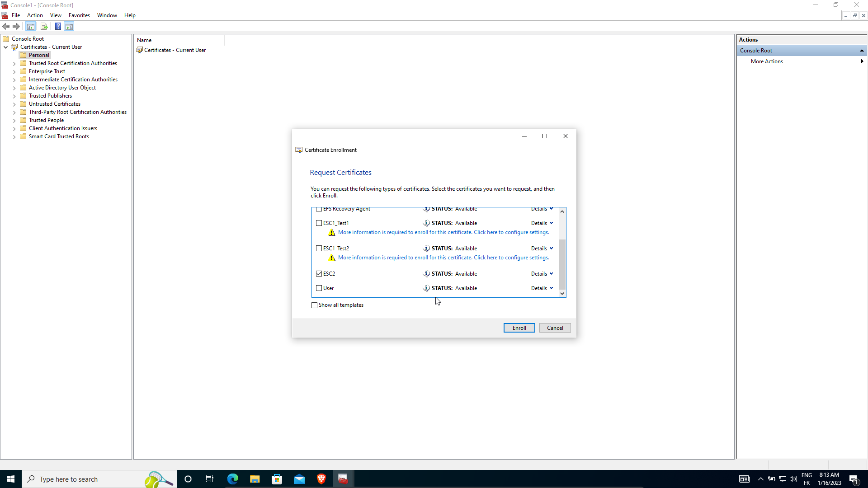868x488 pixels.
Task: Expand Trusted Root Certification Authorities node
Action: tap(14, 64)
